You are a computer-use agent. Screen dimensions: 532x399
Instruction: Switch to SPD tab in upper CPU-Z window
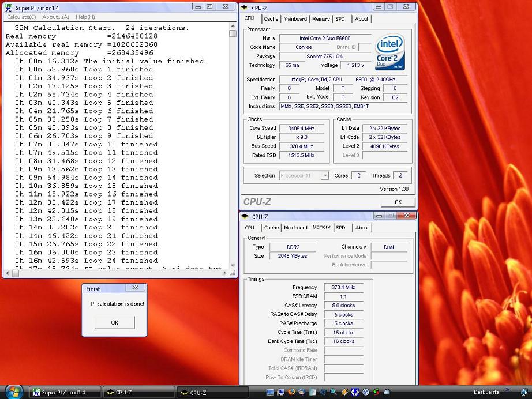coord(340,19)
